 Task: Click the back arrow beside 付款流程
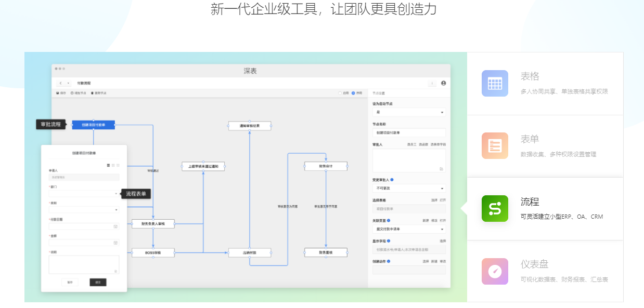[x=60, y=83]
